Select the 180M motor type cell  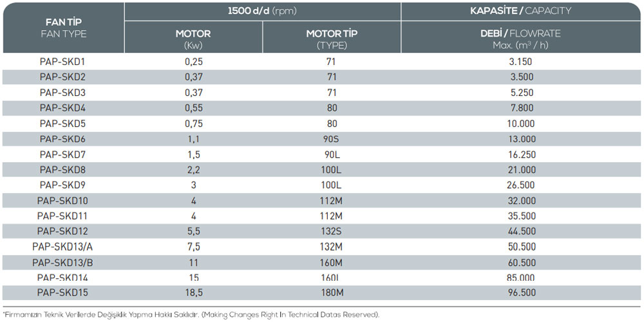pos(332,293)
